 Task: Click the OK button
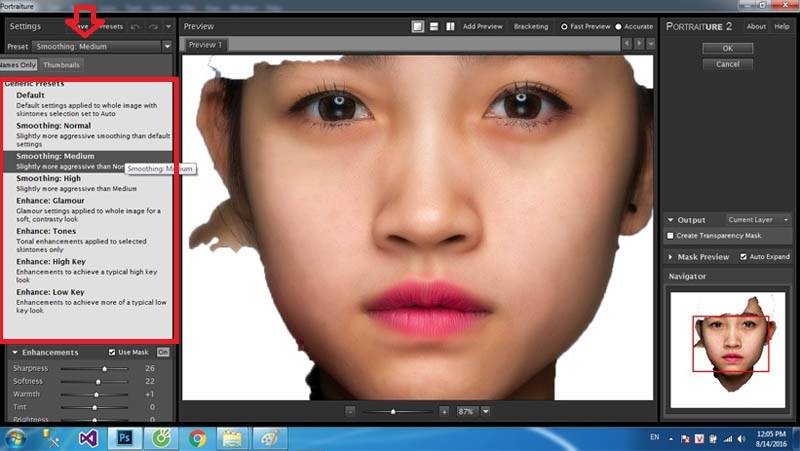point(728,48)
